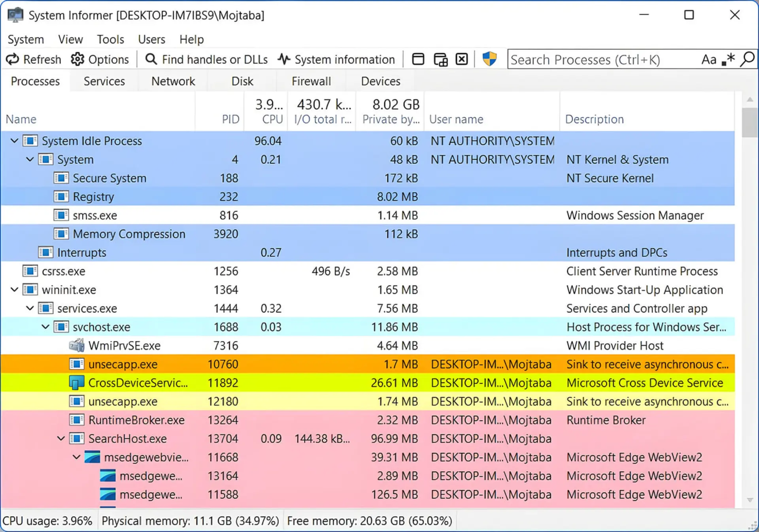Switch to the Disk tab
The width and height of the screenshot is (759, 532).
[242, 81]
